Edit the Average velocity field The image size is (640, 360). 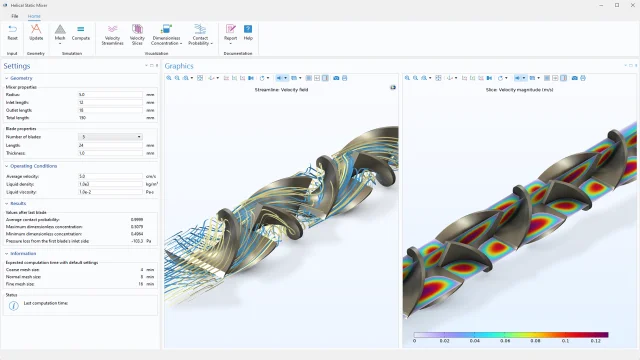(x=110, y=176)
